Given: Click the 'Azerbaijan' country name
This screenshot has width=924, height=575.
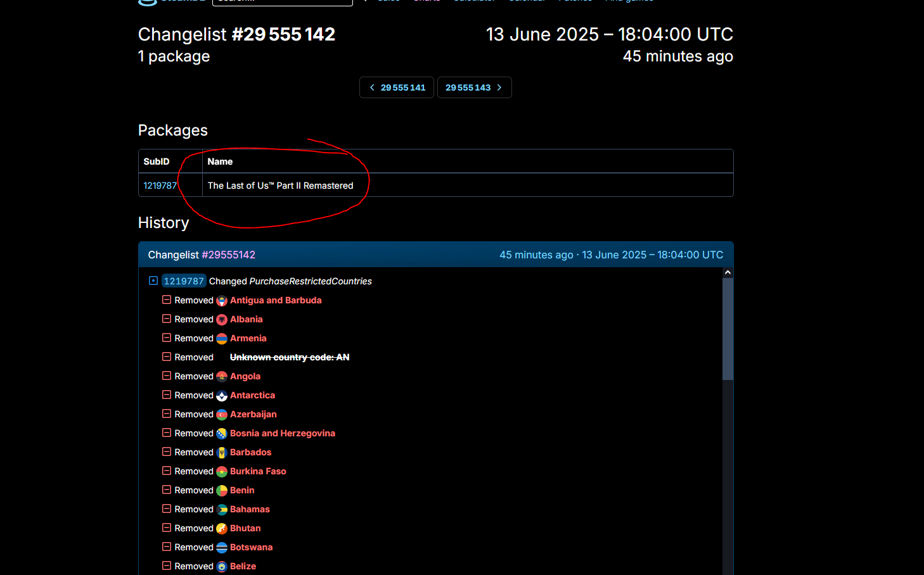Looking at the screenshot, I should [x=253, y=414].
